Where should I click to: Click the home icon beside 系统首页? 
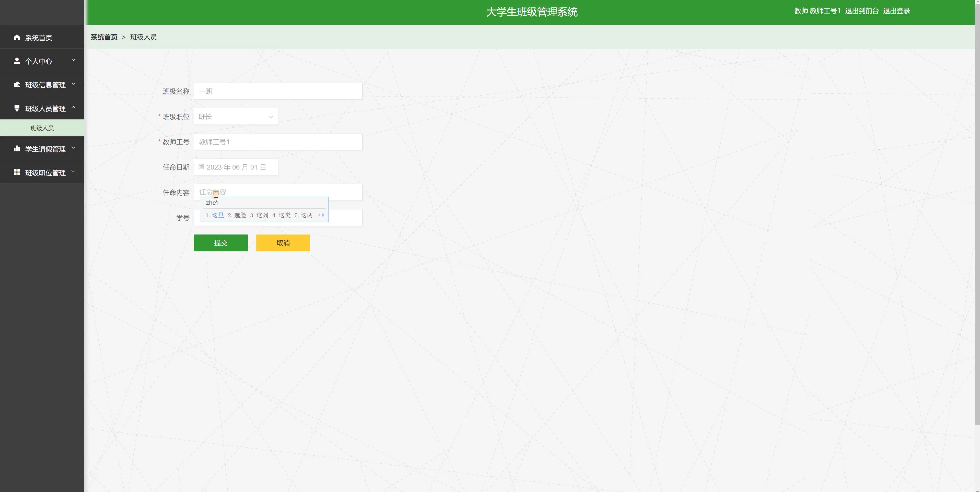click(x=17, y=37)
